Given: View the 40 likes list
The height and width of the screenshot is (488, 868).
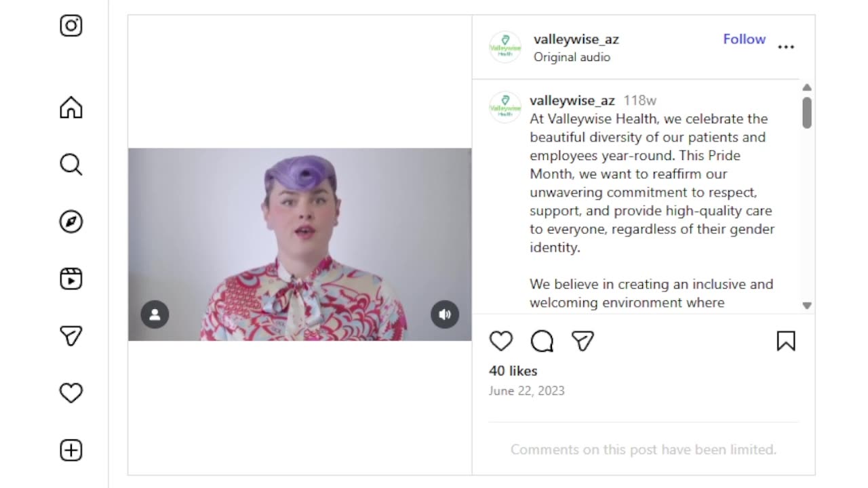Looking at the screenshot, I should click(x=513, y=371).
